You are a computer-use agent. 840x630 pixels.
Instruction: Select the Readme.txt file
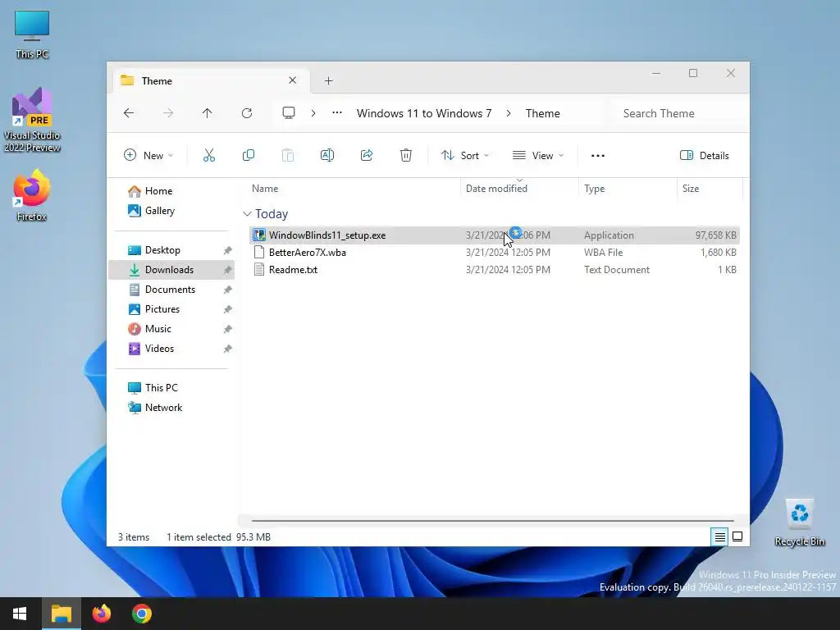[494, 269]
